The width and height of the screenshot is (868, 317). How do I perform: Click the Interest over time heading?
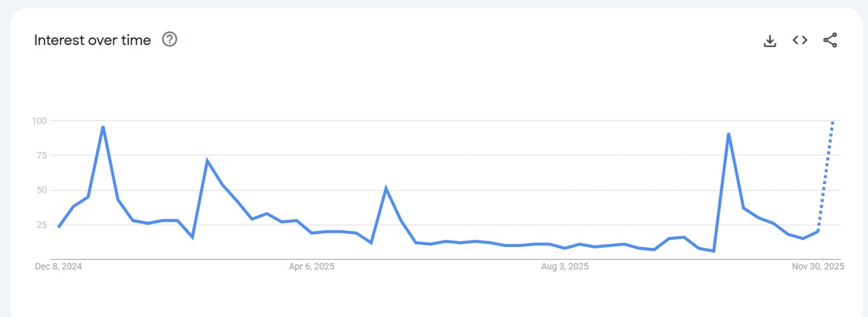click(x=92, y=40)
